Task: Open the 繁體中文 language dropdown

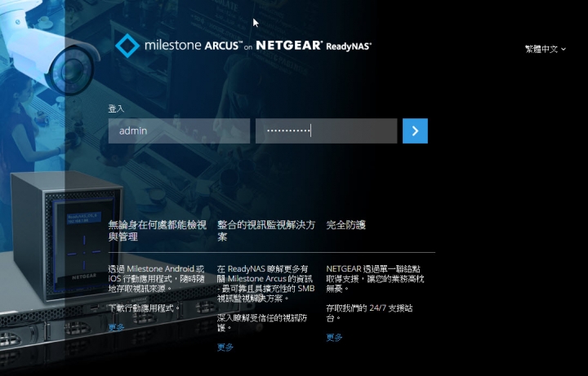Action: (546, 49)
